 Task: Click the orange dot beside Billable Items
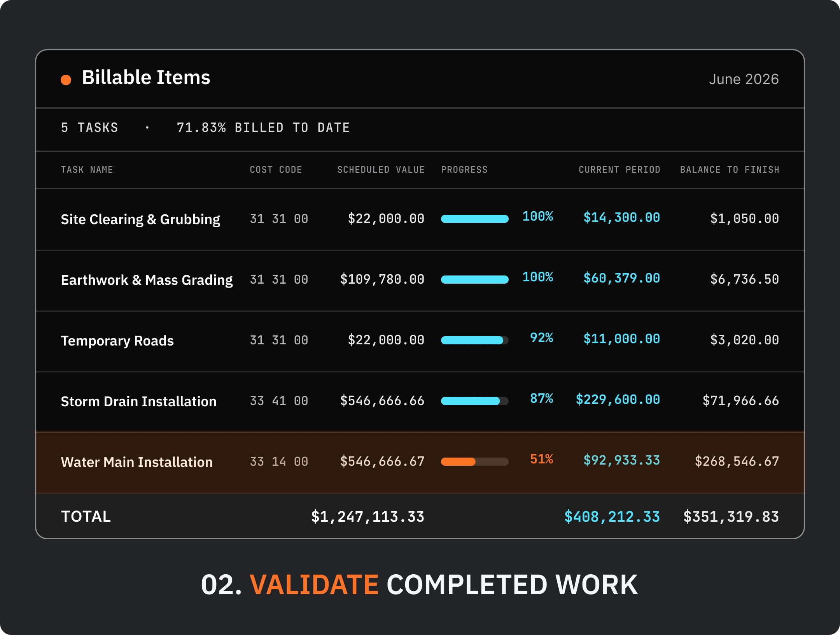pos(66,80)
